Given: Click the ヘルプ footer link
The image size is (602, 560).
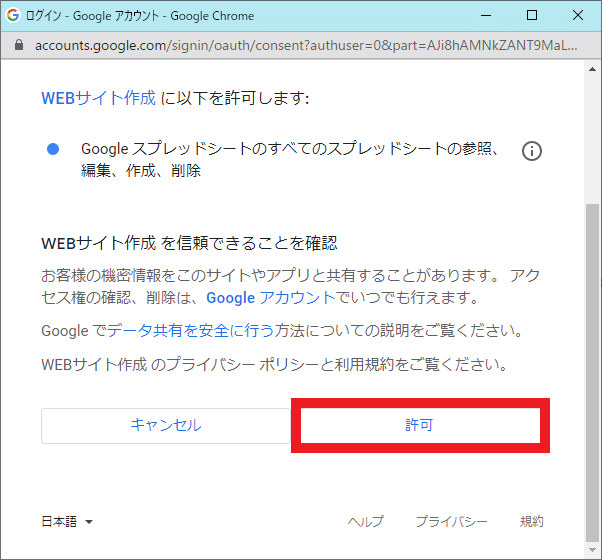Looking at the screenshot, I should click(x=366, y=521).
